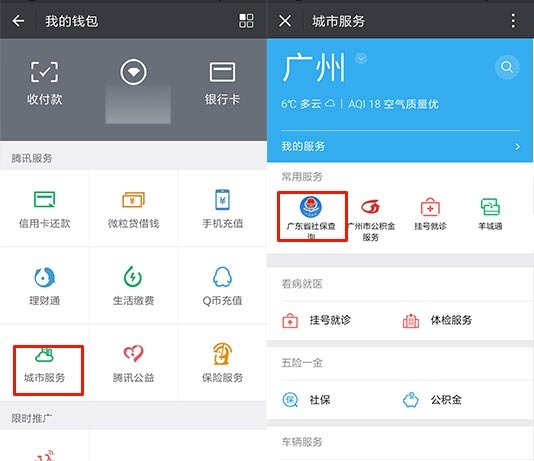This screenshot has height=461, width=534.
Task: Open 我的服务 row
Action: [x=400, y=146]
